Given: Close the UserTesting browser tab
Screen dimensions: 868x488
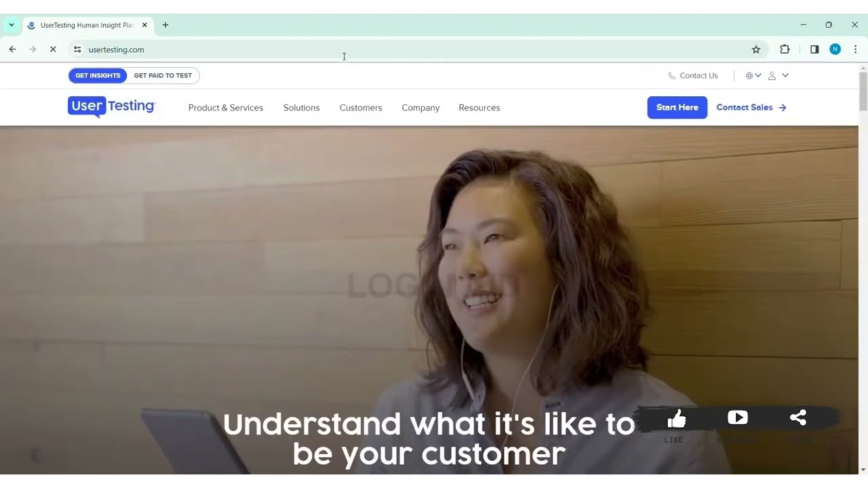Looking at the screenshot, I should (144, 25).
